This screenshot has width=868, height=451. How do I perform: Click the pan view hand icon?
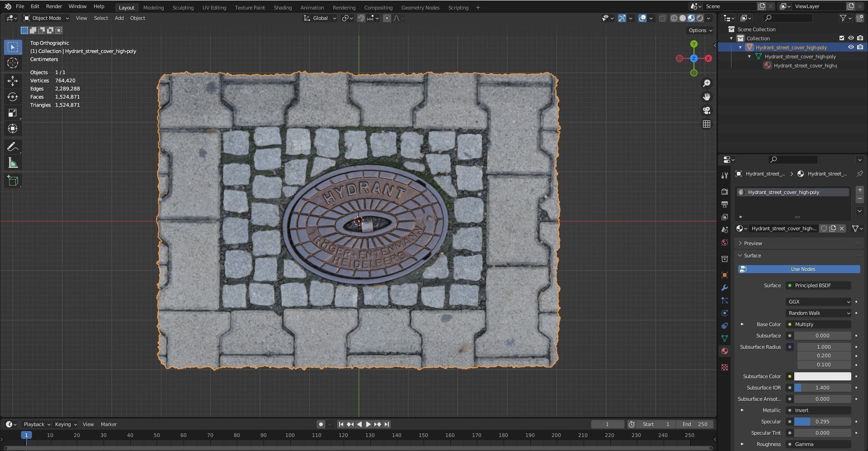tap(707, 97)
